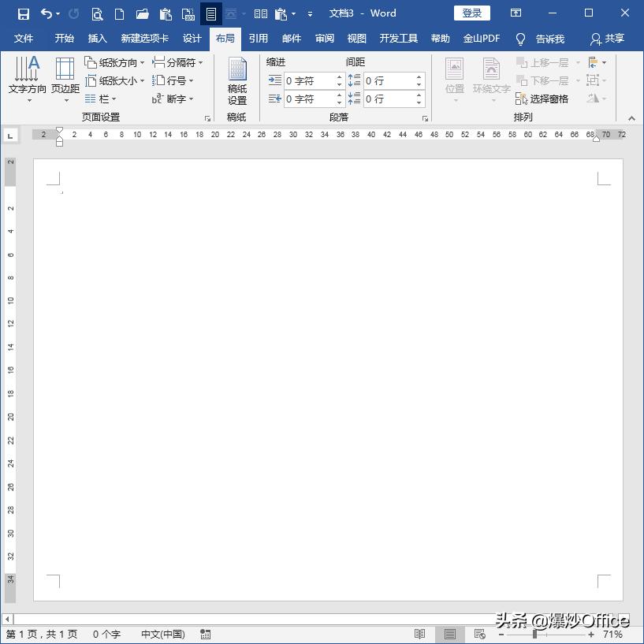
Task: Click tab stop selector at ruler corner
Action: tap(10, 136)
